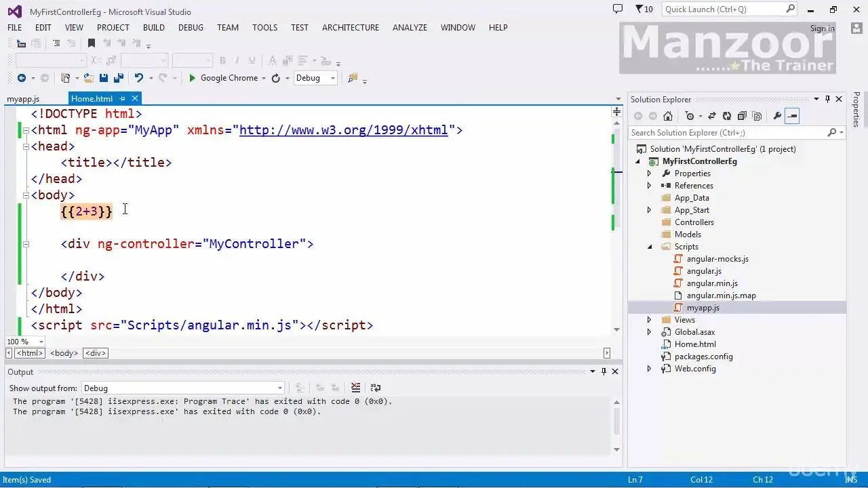Viewport: 868px width, 488px height.
Task: Toggle a bookmark with the bookmark icon
Action: pyautogui.click(x=92, y=43)
